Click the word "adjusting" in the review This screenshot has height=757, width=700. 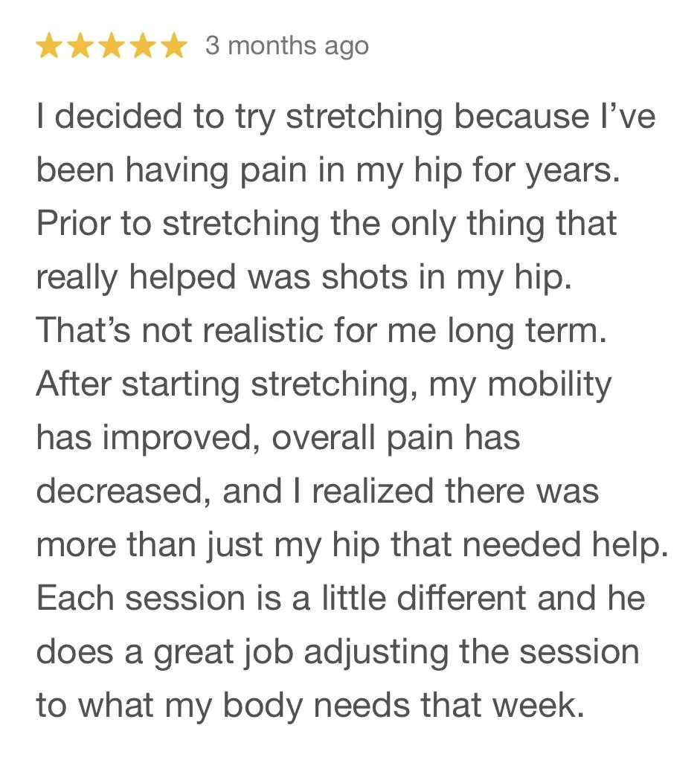(x=376, y=653)
